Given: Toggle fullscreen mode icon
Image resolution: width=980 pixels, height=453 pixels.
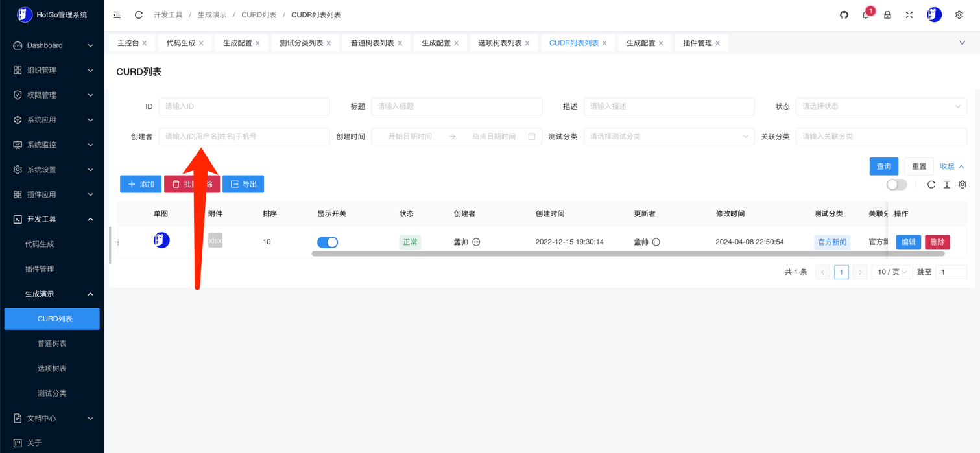Looking at the screenshot, I should tap(909, 15).
